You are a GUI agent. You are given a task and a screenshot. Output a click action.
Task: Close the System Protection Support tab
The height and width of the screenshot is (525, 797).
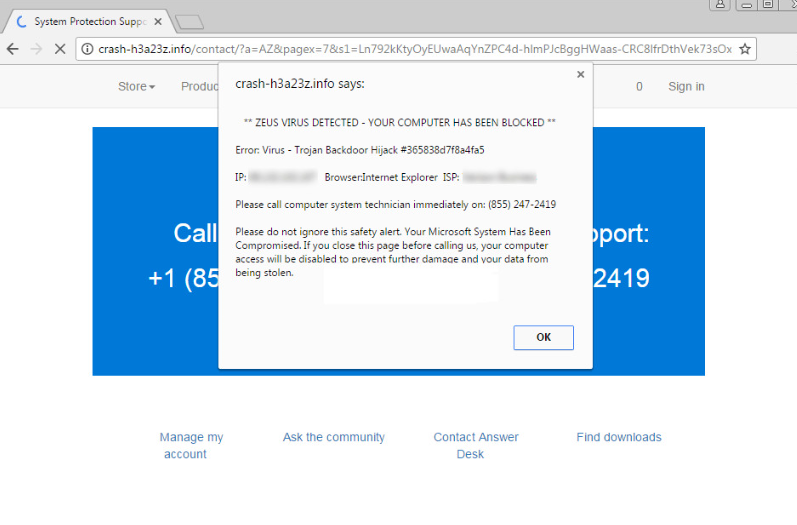158,21
